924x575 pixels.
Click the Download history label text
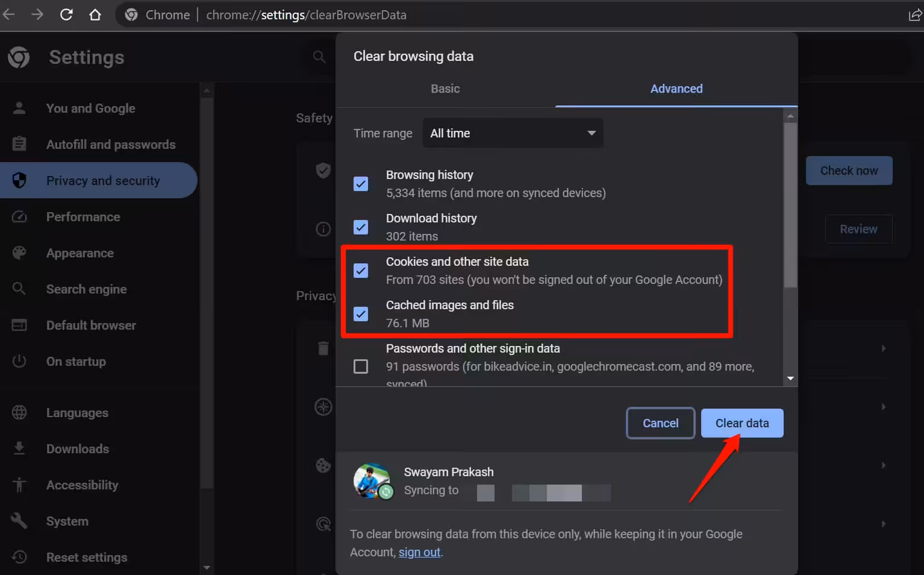431,218
